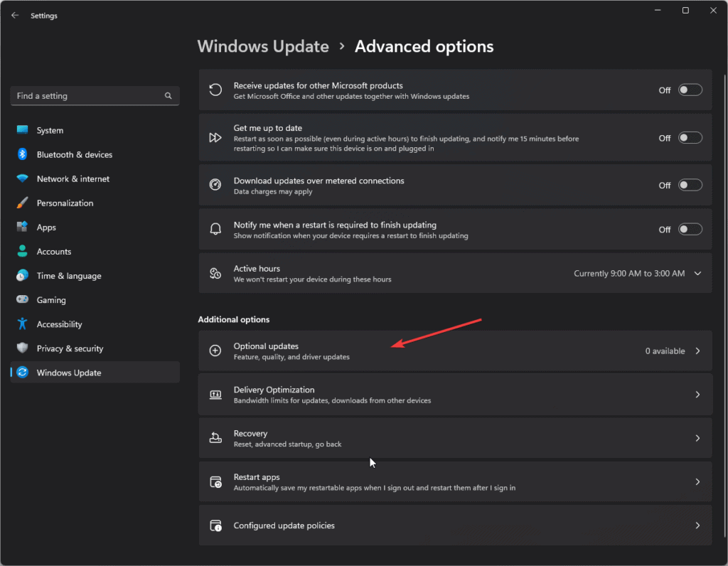Open Configured update policies via its chevron
The image size is (728, 566).
point(697,525)
